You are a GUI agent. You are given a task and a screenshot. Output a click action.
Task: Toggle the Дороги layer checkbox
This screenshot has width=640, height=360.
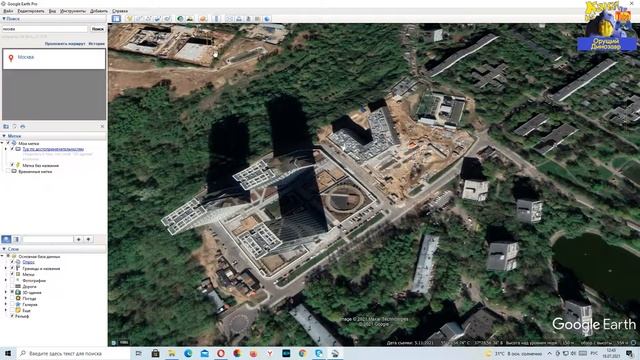pyautogui.click(x=12, y=287)
